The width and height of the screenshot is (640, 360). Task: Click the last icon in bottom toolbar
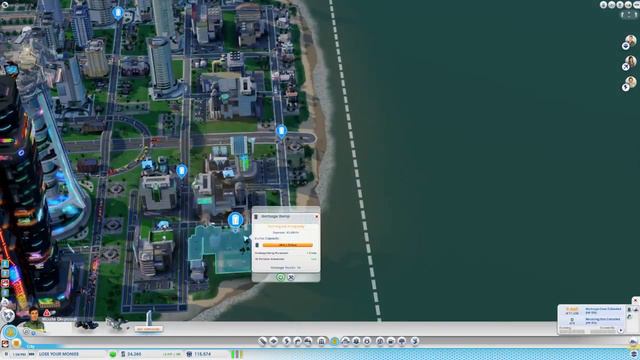[x=415, y=341]
